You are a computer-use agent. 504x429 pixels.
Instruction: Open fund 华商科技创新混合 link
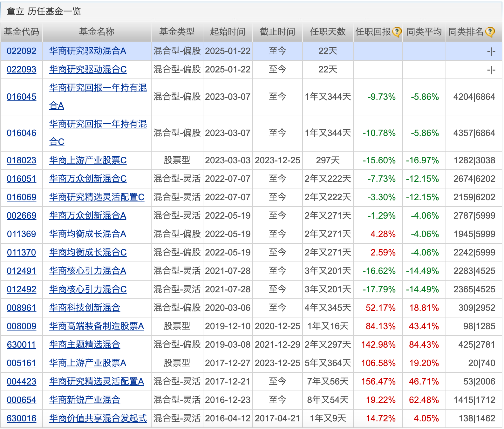85,308
